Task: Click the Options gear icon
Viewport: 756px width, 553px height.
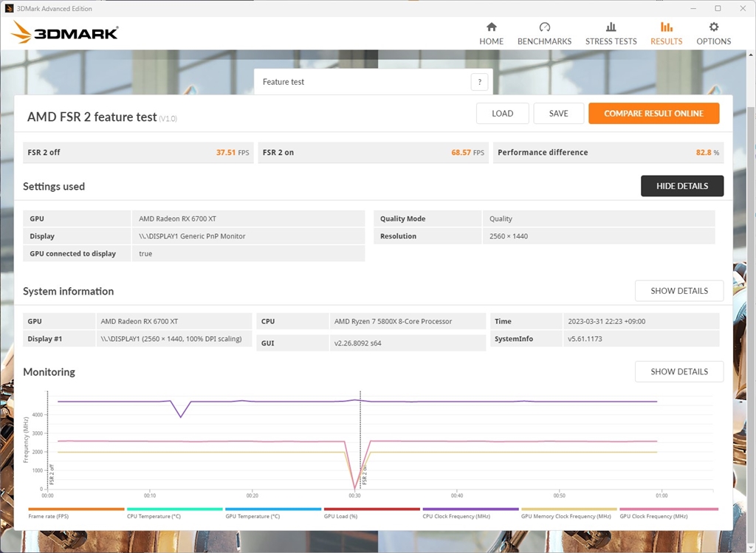Action: 714,27
